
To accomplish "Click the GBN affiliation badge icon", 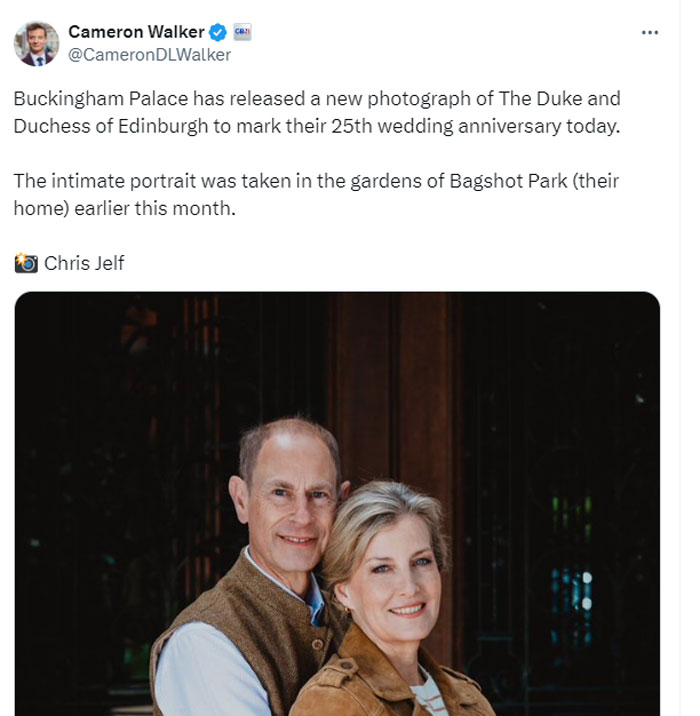I will 242,32.
